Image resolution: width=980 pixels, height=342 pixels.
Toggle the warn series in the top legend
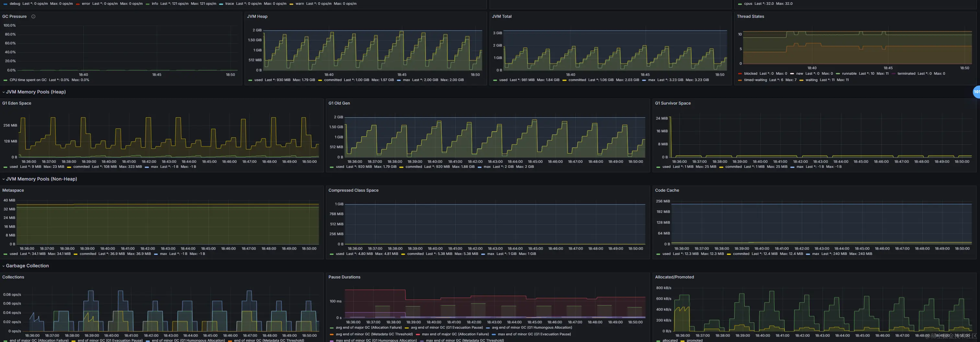tap(300, 4)
